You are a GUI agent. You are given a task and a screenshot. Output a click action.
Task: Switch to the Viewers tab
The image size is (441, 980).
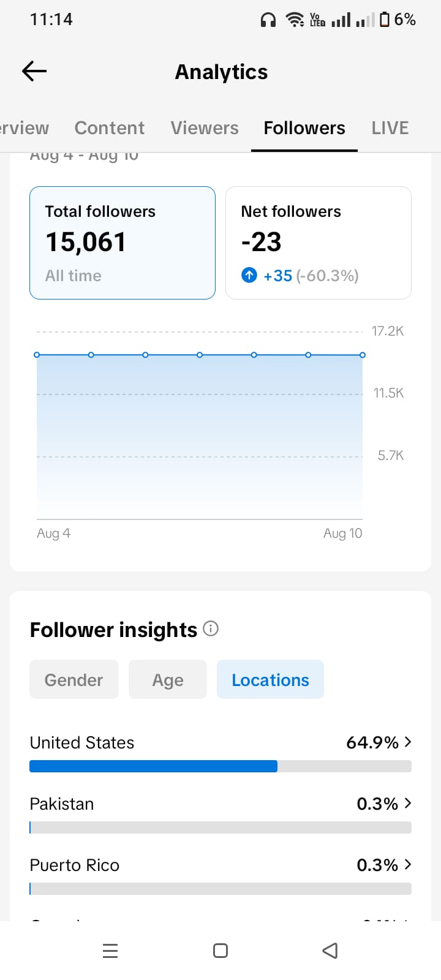[x=205, y=127]
